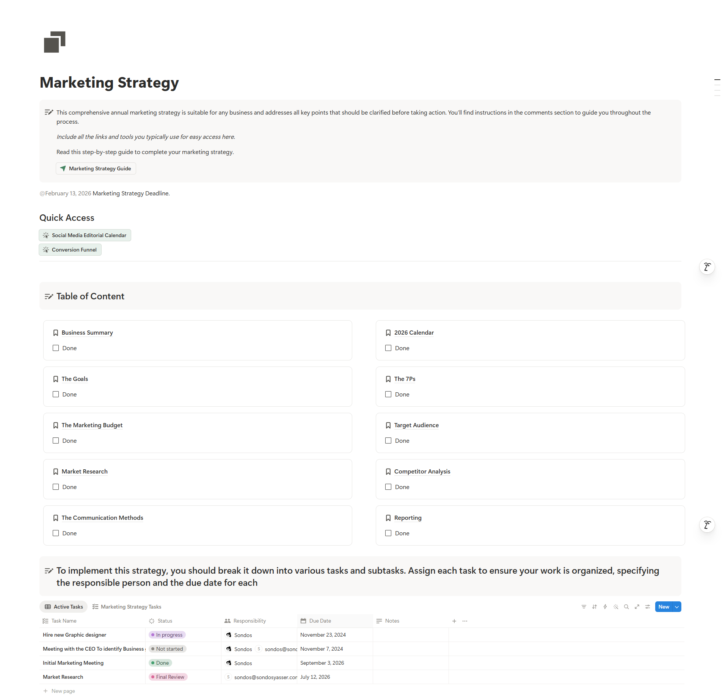Viewport: 728px width, 700px height.
Task: Open the Not started status dropdown
Action: 168,649
